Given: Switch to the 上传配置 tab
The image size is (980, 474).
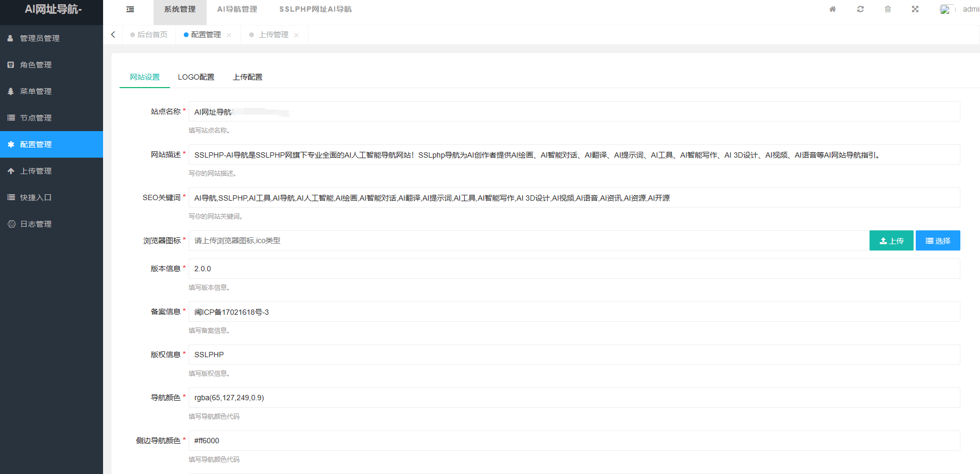Looking at the screenshot, I should pos(248,77).
